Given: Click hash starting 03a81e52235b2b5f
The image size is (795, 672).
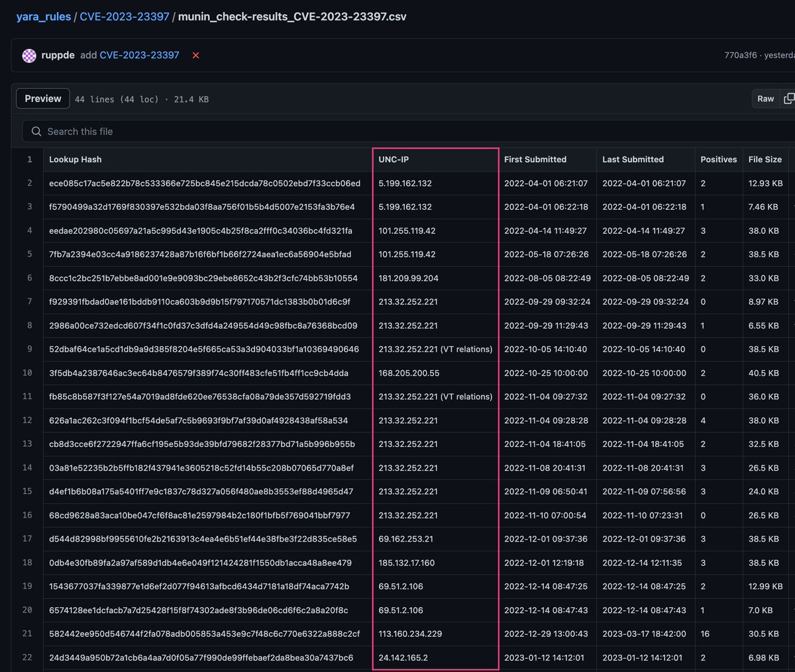Looking at the screenshot, I should coord(201,468).
